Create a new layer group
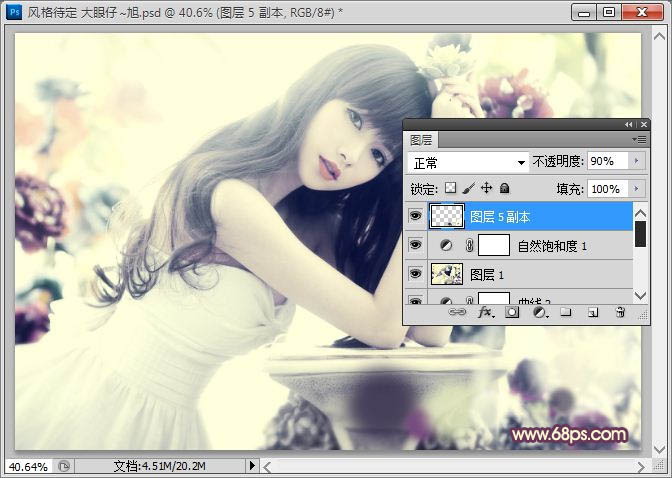 (566, 313)
